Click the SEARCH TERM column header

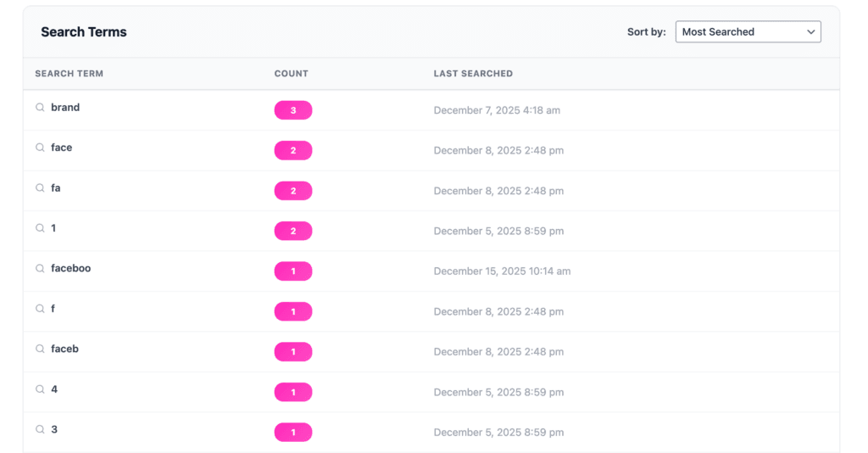pos(69,74)
